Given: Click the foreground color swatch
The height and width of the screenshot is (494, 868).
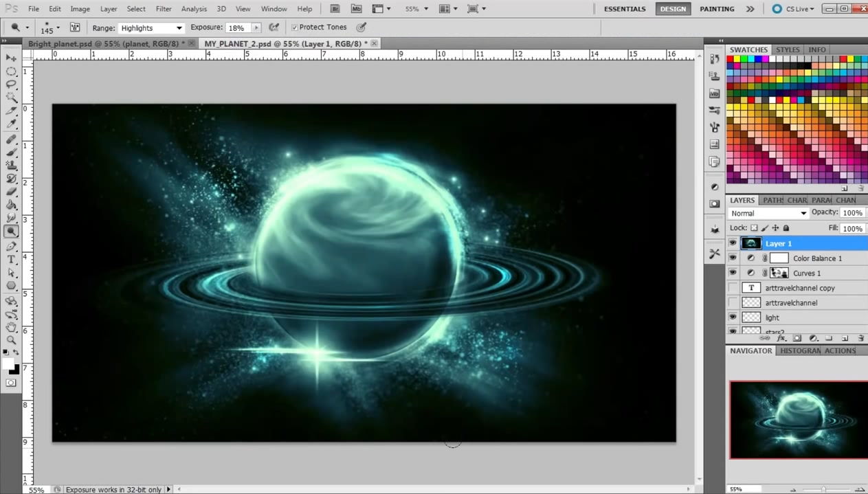Looking at the screenshot, I should [8, 363].
